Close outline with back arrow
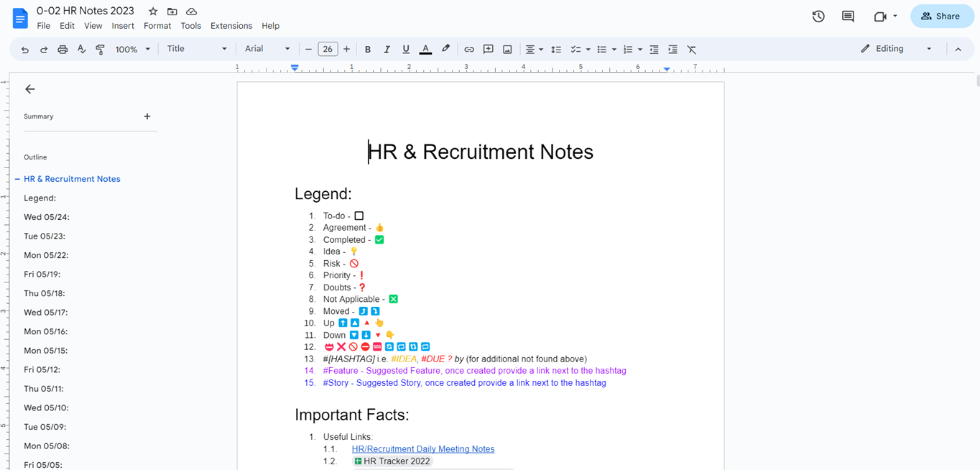 pos(29,89)
